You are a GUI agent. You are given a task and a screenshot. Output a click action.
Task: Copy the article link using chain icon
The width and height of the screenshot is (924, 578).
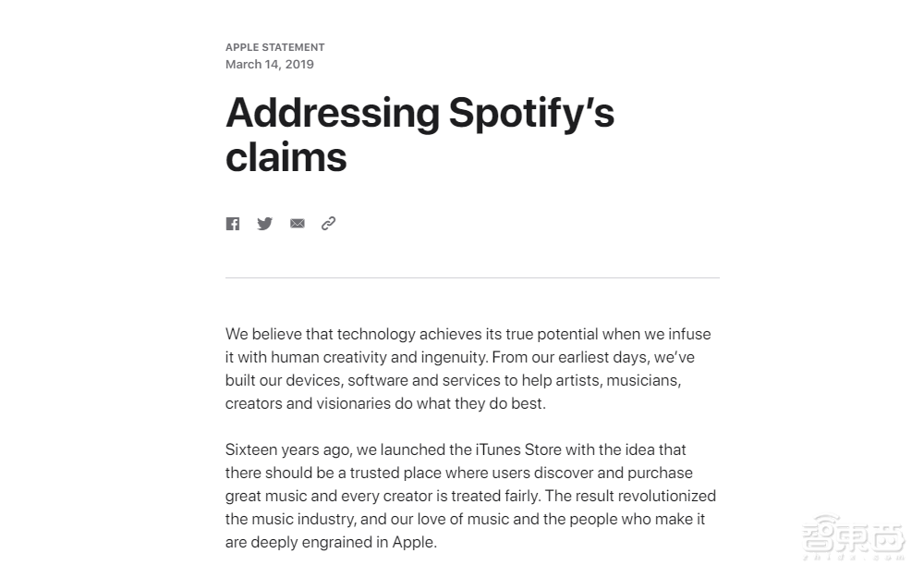coord(328,224)
